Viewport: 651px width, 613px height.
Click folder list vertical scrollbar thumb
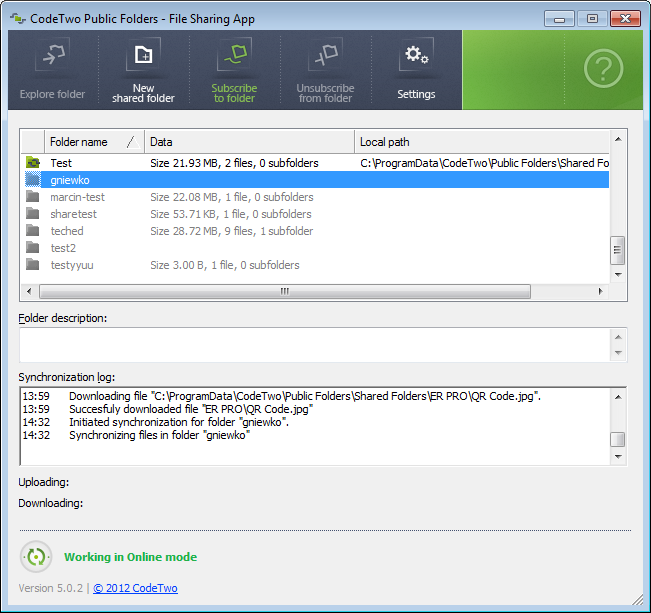(x=617, y=250)
